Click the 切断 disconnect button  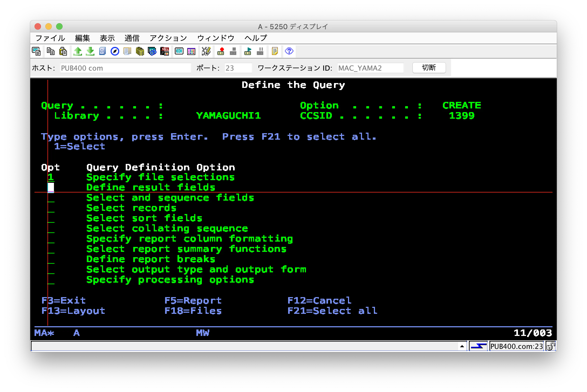429,68
